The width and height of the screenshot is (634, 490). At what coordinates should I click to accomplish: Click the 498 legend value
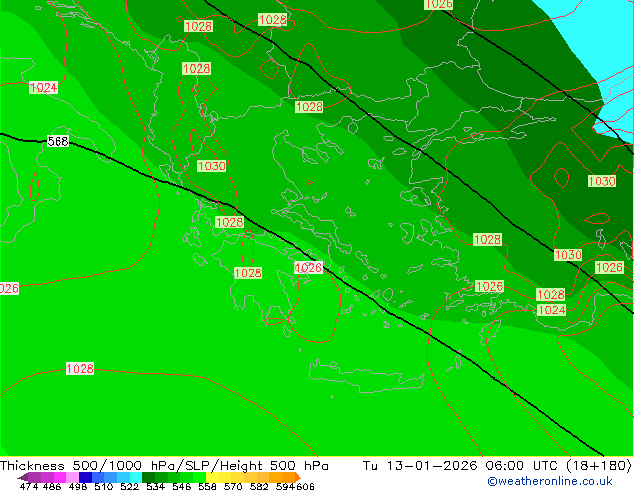click(x=78, y=486)
